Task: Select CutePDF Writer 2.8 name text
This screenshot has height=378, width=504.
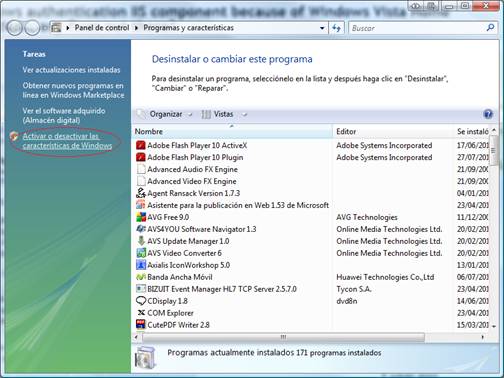Action: [178, 325]
